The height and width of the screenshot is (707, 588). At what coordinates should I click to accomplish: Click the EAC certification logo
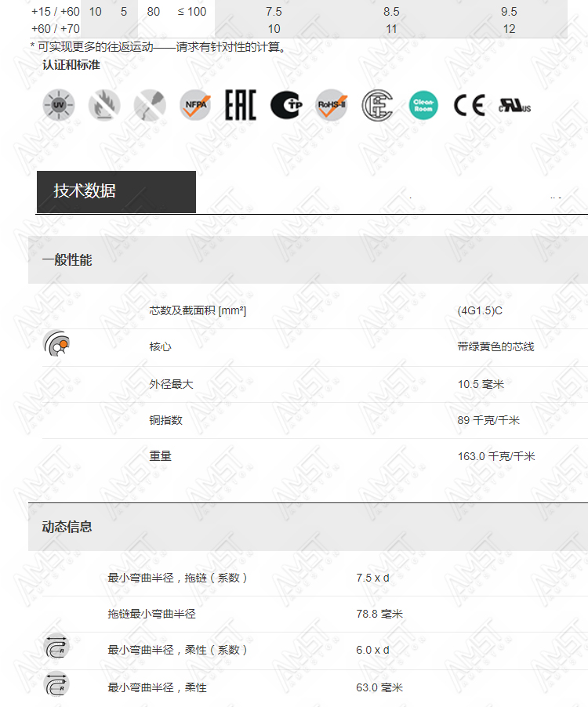point(241,105)
